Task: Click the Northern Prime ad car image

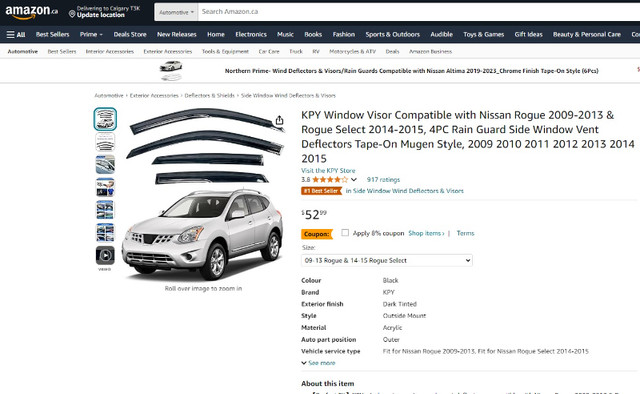Action: [171, 71]
